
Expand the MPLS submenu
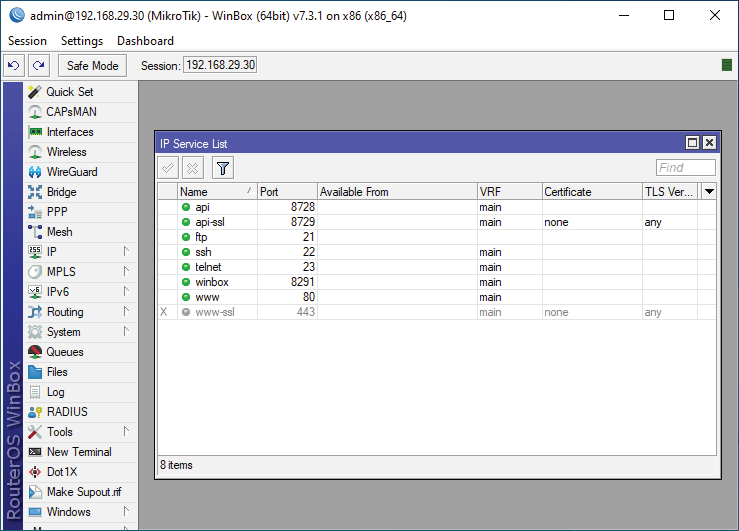point(126,272)
